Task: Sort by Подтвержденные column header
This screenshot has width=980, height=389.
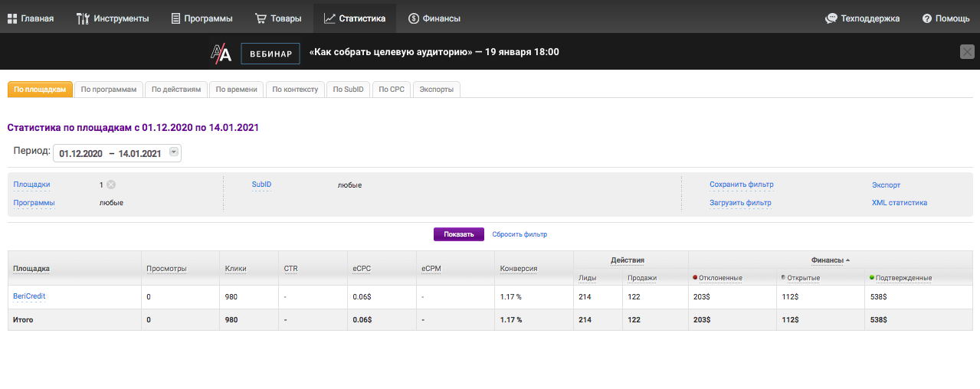Action: click(x=903, y=277)
